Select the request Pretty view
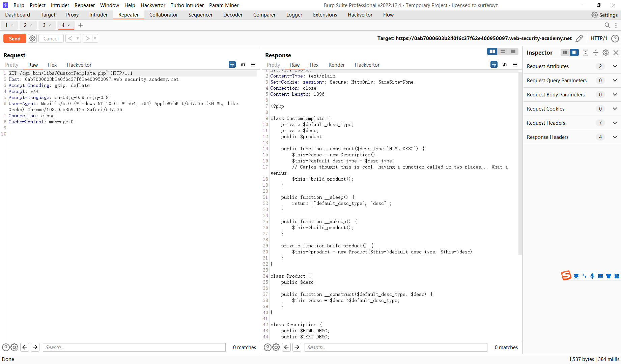621x364 pixels. click(x=12, y=65)
